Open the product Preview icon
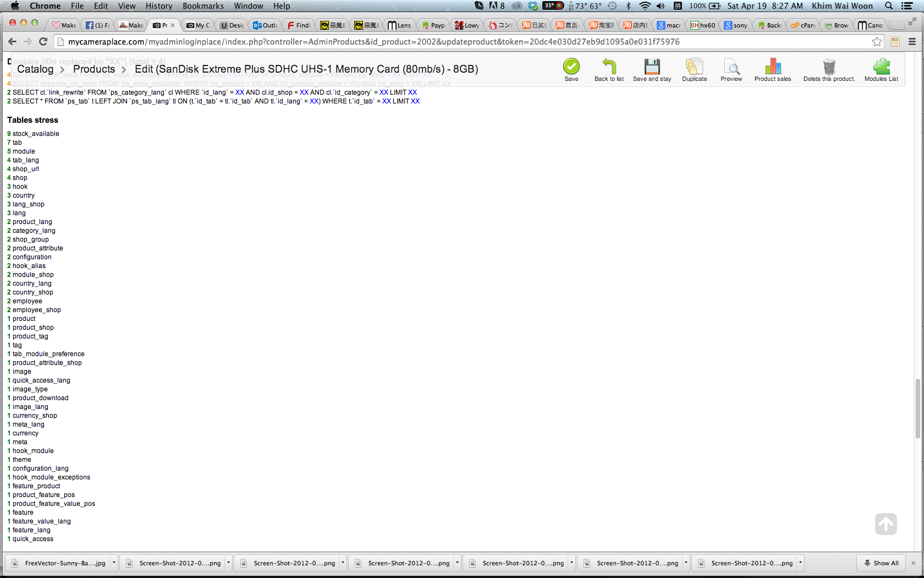 [x=732, y=66]
